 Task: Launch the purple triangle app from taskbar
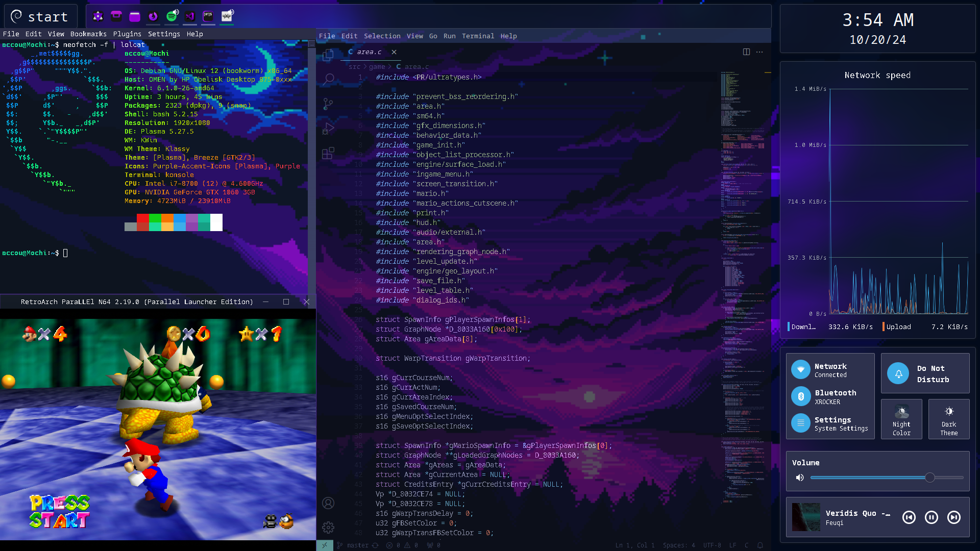click(98, 16)
